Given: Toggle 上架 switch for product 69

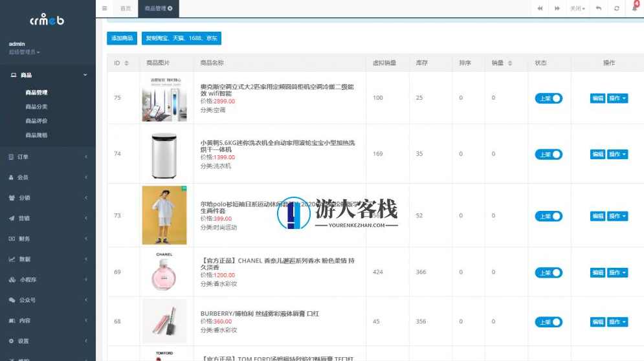Looking at the screenshot, I should [548, 273].
